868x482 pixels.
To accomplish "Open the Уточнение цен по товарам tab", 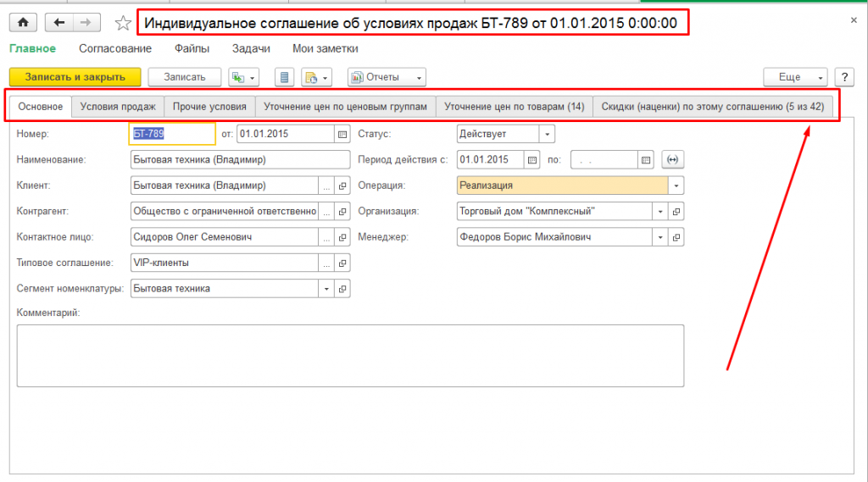I will [x=515, y=107].
